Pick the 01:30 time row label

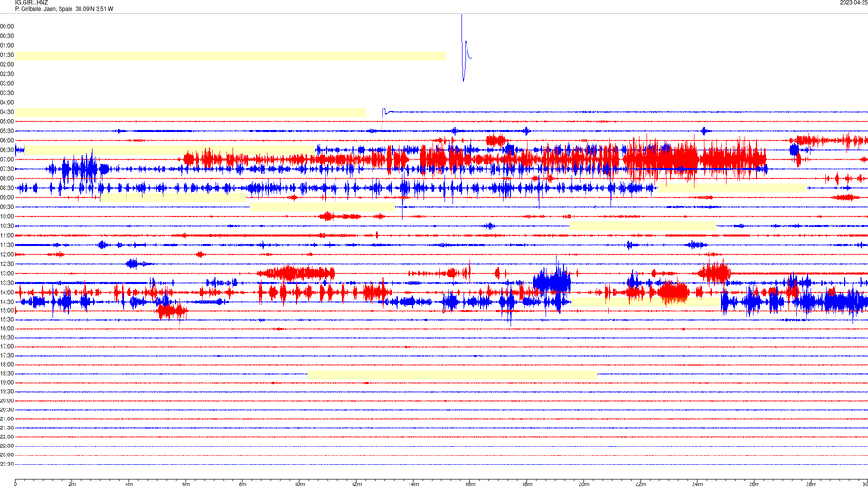coord(7,55)
